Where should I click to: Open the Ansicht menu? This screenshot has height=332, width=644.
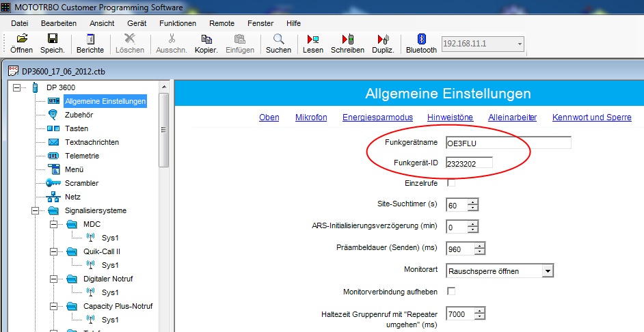click(103, 23)
